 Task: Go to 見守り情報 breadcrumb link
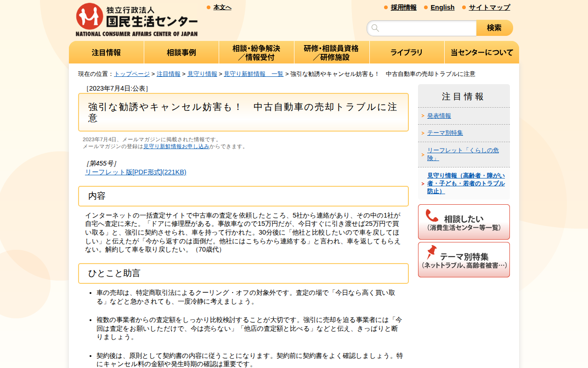[x=202, y=74]
